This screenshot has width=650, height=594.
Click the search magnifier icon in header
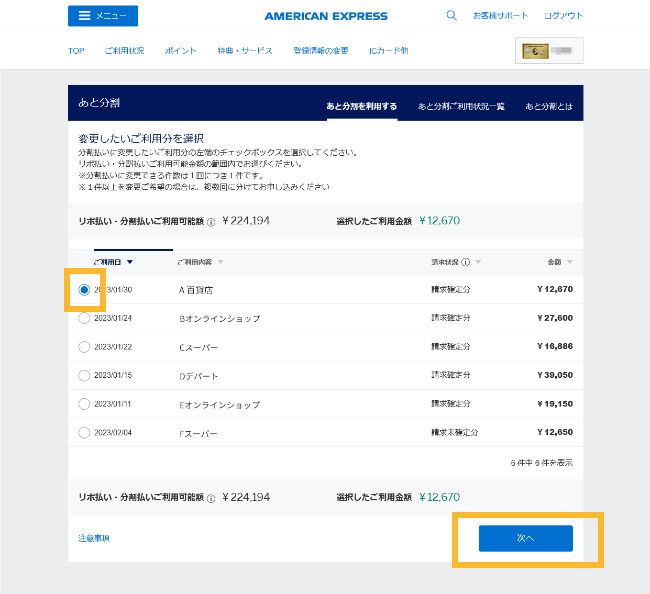[x=451, y=16]
